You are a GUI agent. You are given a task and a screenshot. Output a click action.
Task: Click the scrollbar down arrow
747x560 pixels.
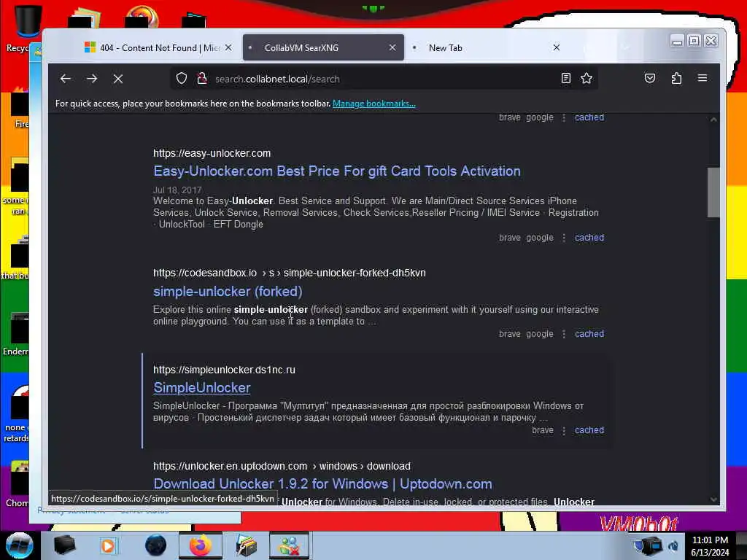coord(713,499)
